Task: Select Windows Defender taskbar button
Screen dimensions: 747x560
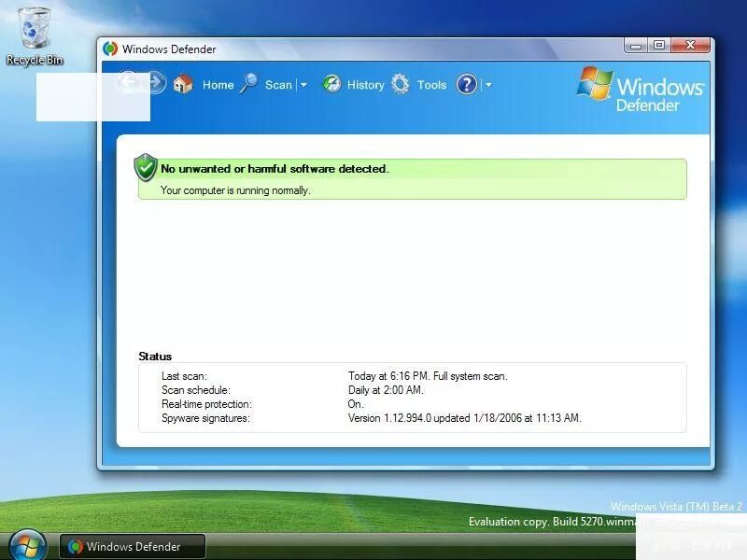Action: tap(133, 546)
